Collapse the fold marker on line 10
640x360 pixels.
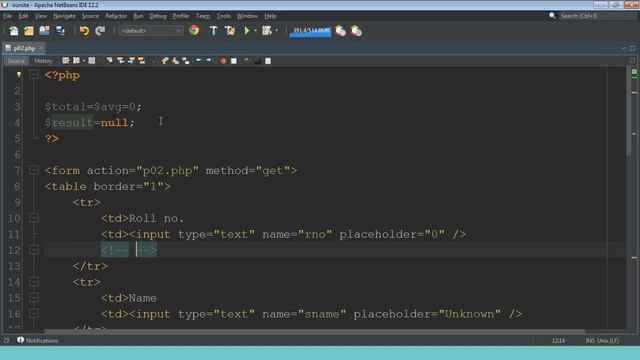[x=34, y=218]
